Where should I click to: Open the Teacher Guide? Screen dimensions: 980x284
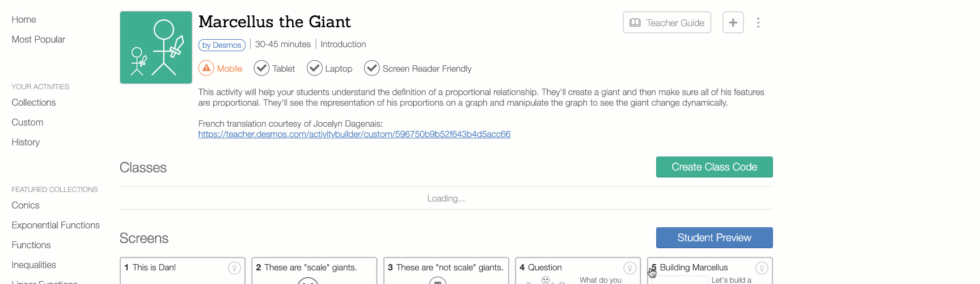(x=667, y=23)
